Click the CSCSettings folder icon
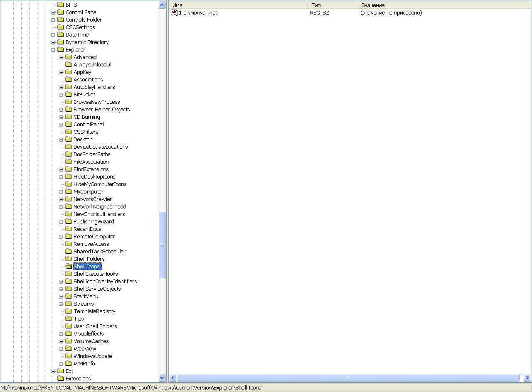532x392 pixels. click(60, 27)
